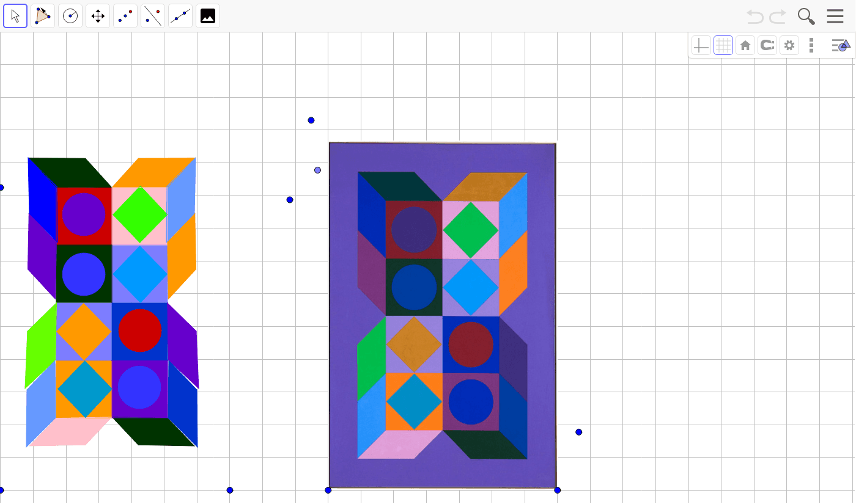Select teal diamond on orange square, left figure
The width and height of the screenshot is (856, 504).
click(x=84, y=389)
